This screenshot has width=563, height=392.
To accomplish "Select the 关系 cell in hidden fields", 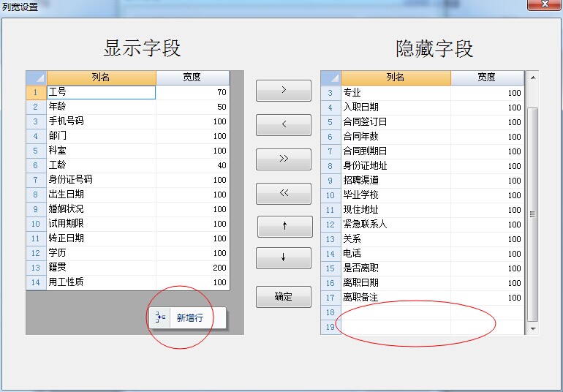I will point(396,239).
